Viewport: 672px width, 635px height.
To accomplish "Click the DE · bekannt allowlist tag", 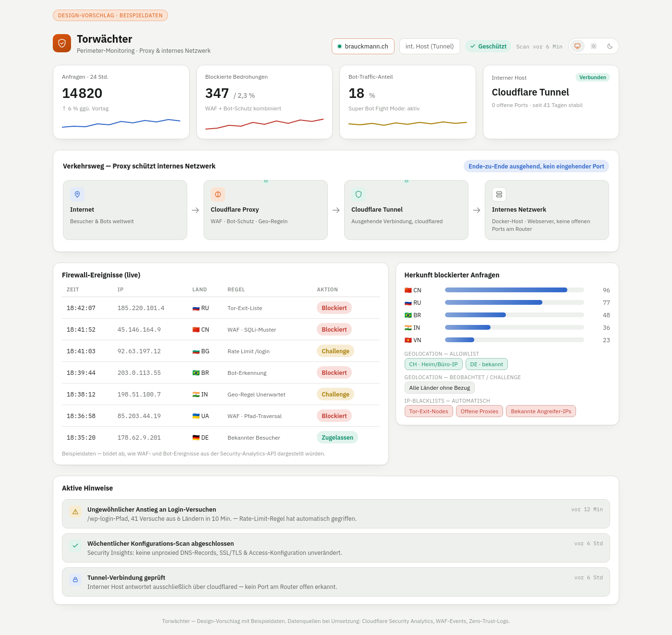I will (x=487, y=364).
